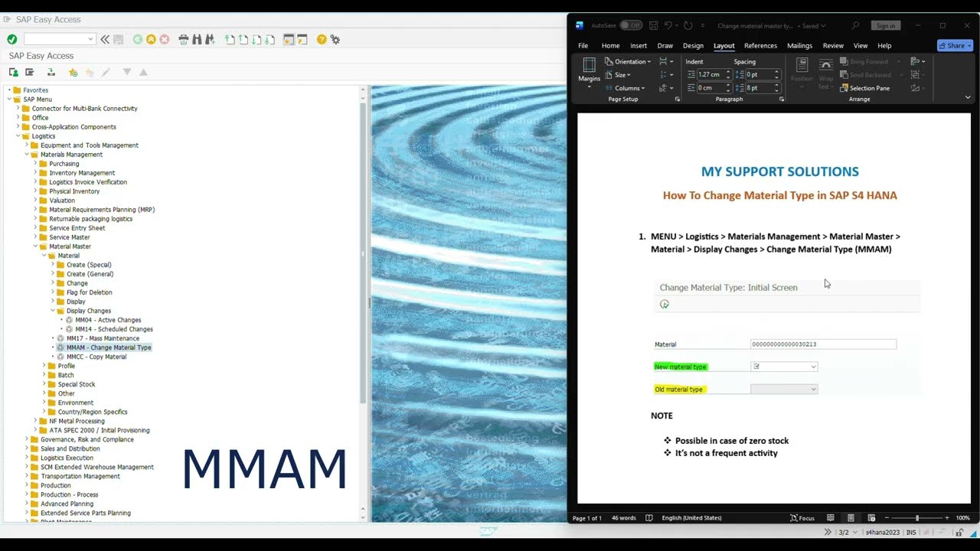Image resolution: width=980 pixels, height=551 pixels.
Task: Click the SAP tree vertical scrollbar
Action: click(363, 253)
